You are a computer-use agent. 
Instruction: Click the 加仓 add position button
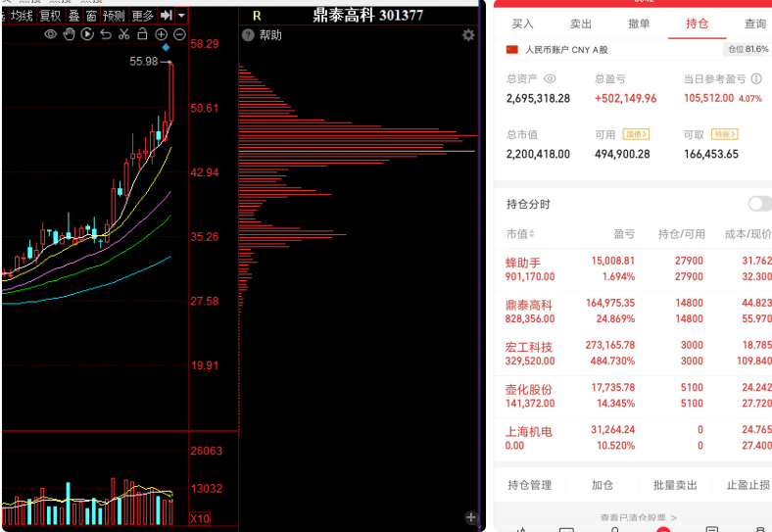coord(603,485)
